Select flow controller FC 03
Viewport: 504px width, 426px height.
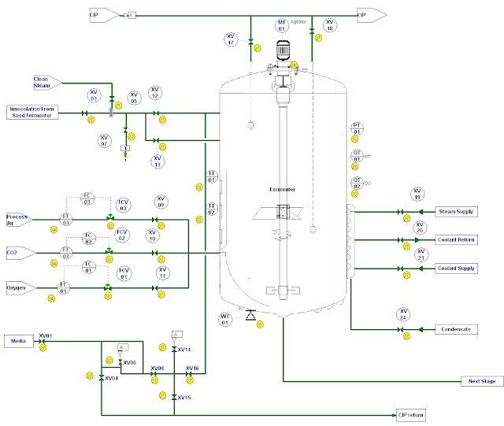(x=87, y=198)
